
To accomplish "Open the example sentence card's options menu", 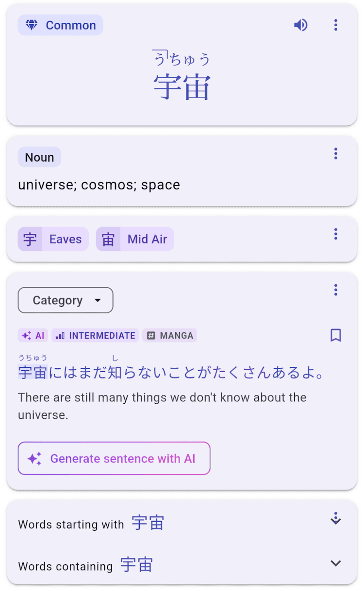I will [335, 290].
